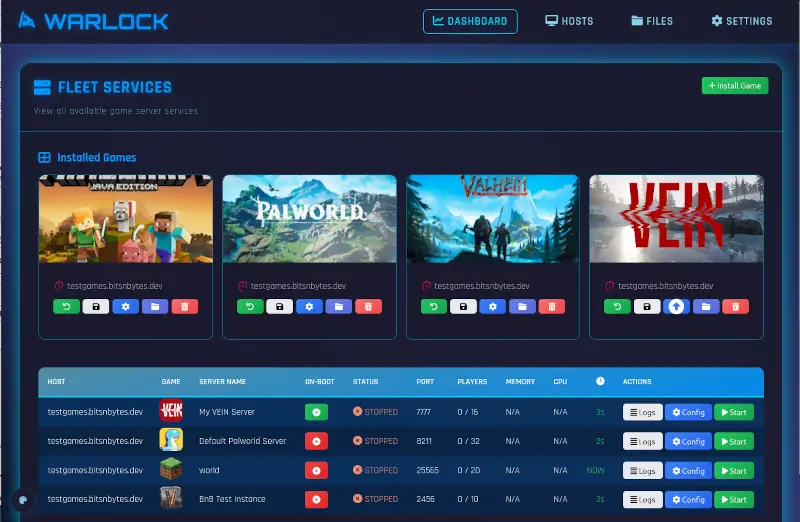Screen dimensions: 800x522
Task: Restart icon on Valheim card
Action: (x=434, y=307)
